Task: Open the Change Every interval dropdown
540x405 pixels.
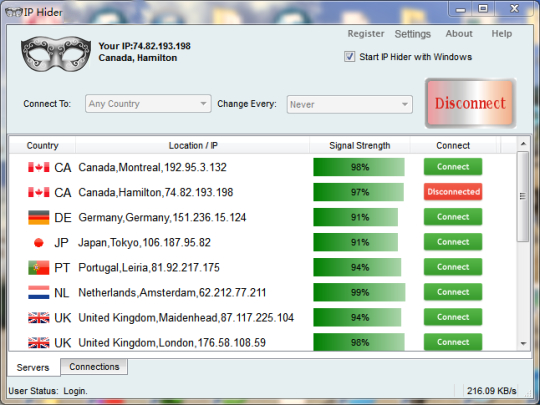Action: (350, 104)
